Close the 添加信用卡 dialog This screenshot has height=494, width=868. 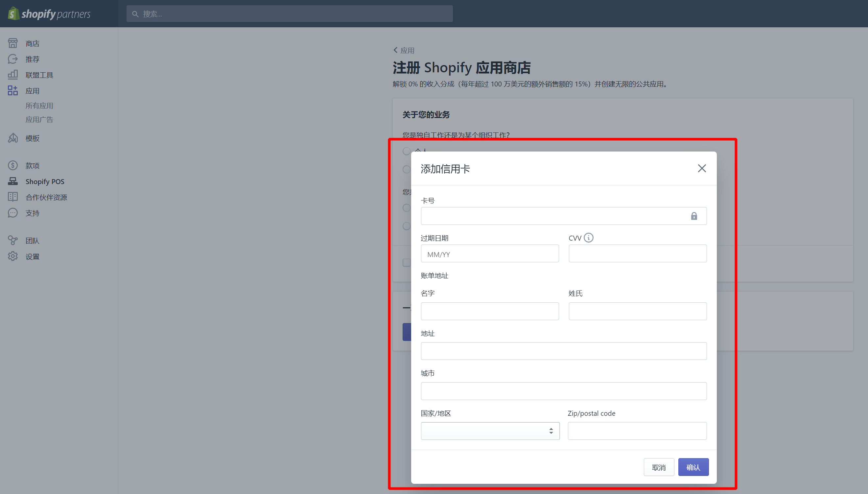[701, 168]
